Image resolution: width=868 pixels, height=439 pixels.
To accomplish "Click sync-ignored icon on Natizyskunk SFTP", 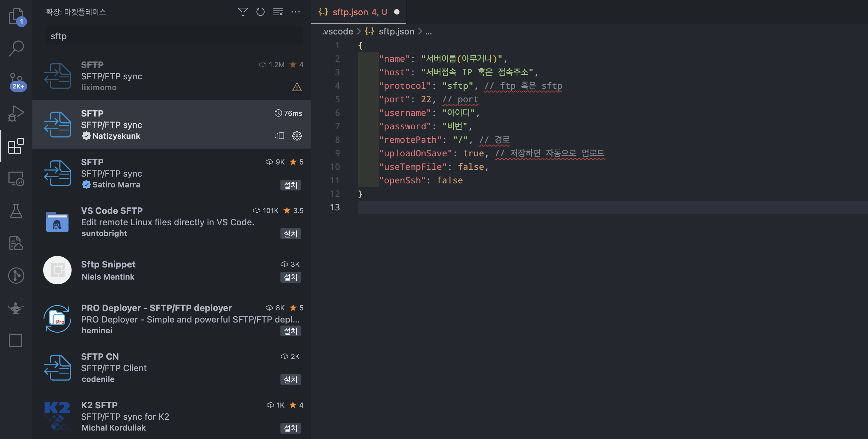I will pos(279,136).
